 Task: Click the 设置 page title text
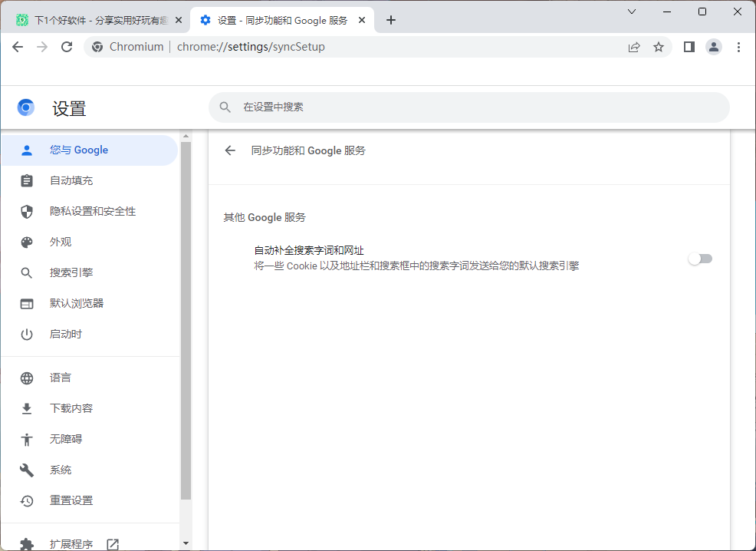click(x=69, y=108)
